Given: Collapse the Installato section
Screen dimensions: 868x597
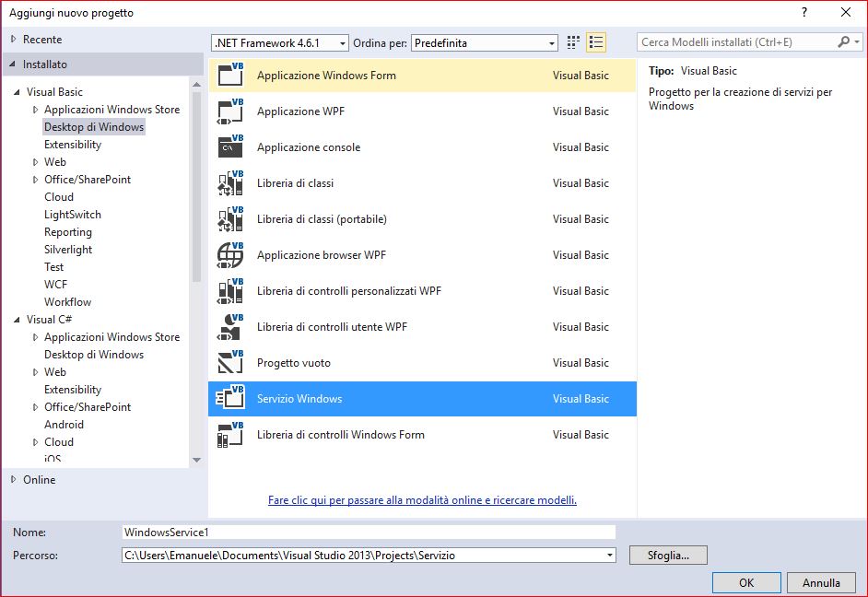Looking at the screenshot, I should (12, 64).
